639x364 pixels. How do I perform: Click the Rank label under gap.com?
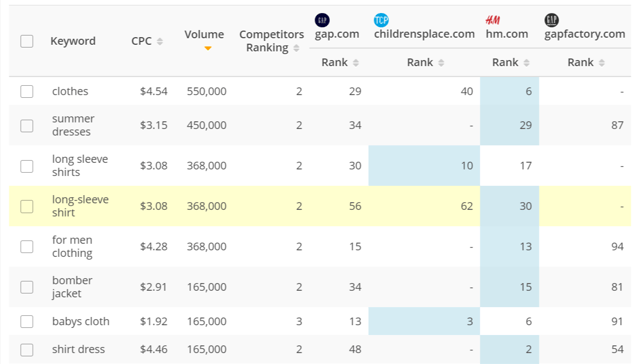[335, 62]
